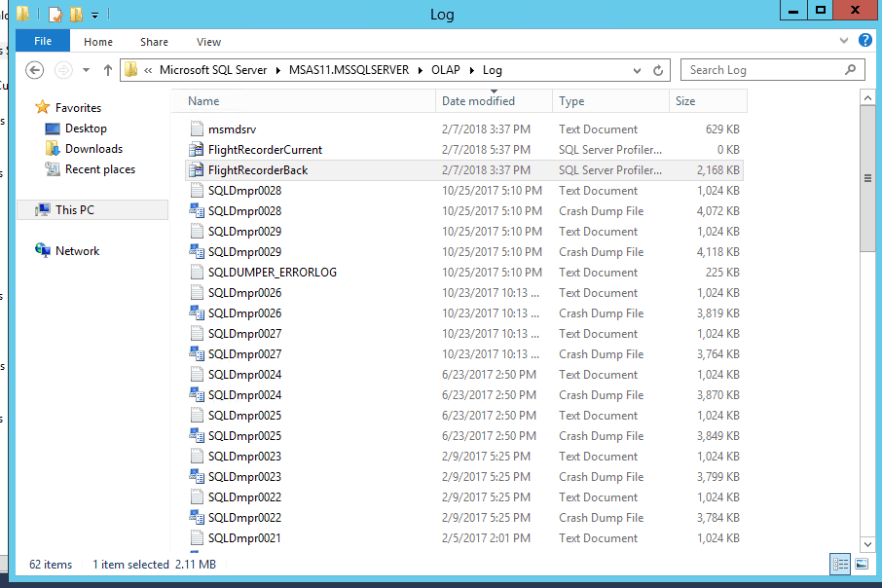Select SQLDmpr0029 Crash Dump File icon
The width and height of the screenshot is (882, 588).
pyautogui.click(x=197, y=251)
